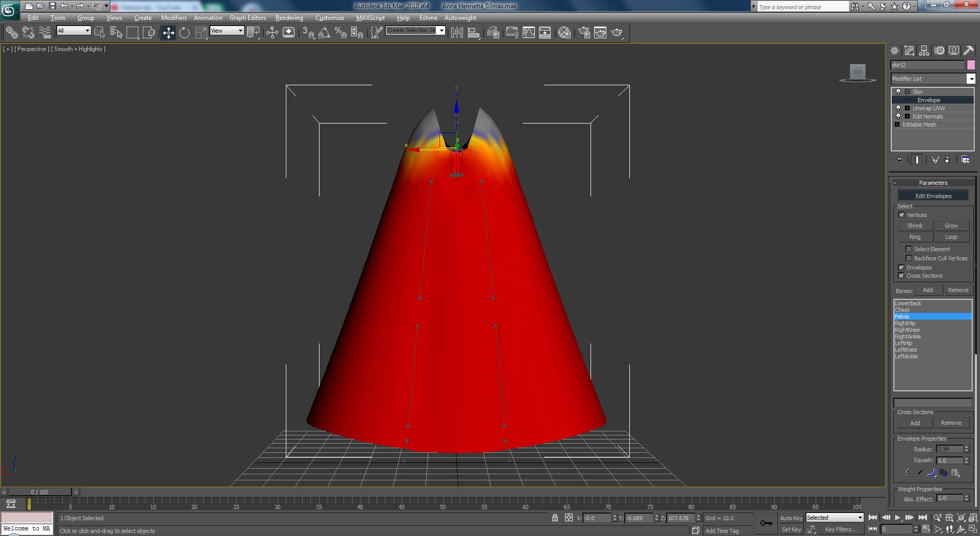
Task: Toggle the selection lock icon
Action: pos(555,518)
